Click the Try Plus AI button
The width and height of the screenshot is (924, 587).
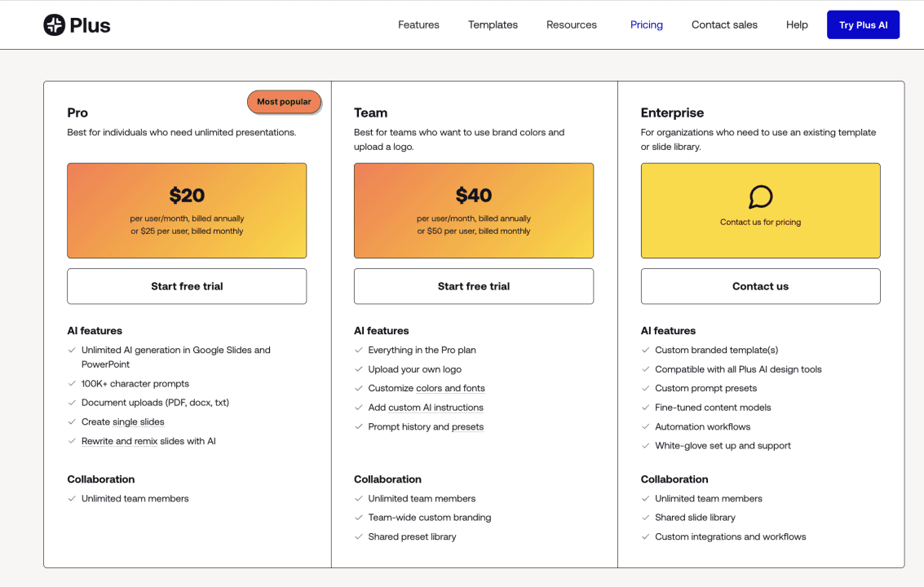tap(864, 24)
